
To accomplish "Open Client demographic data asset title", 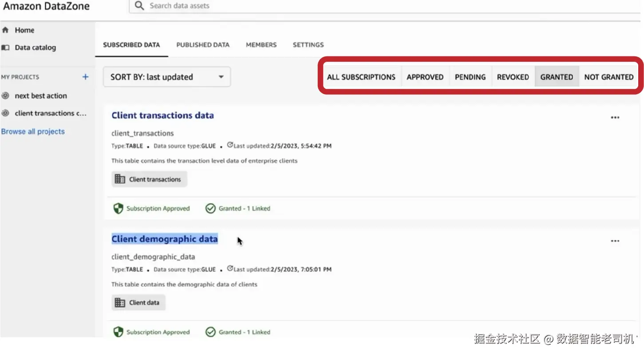I will click(x=165, y=239).
